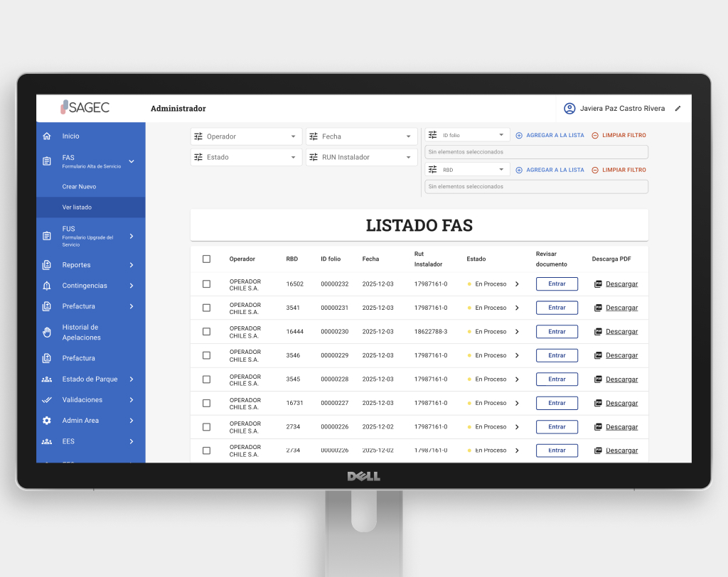Click Descargar link for folio 00000229
Image resolution: width=728 pixels, height=577 pixels.
[621, 355]
